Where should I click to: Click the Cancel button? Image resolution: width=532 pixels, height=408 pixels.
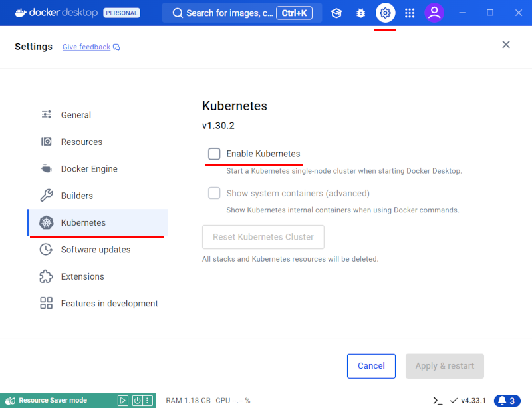pyautogui.click(x=371, y=366)
